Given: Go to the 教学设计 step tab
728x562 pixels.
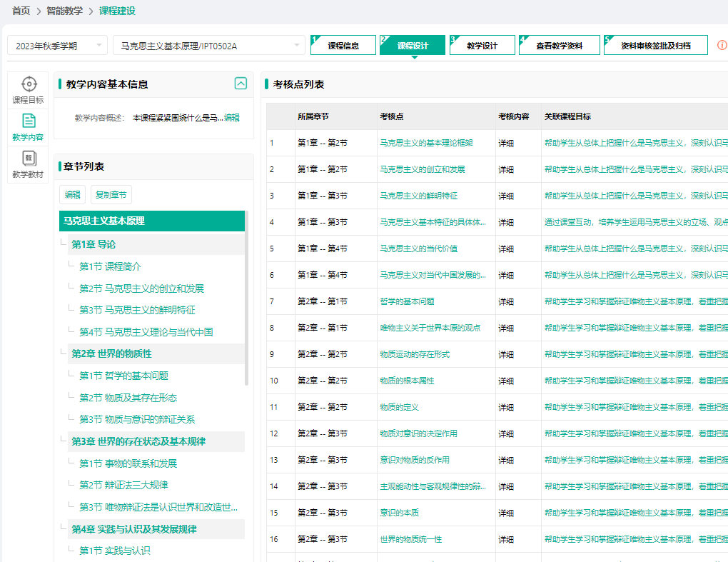Looking at the screenshot, I should (x=482, y=46).
